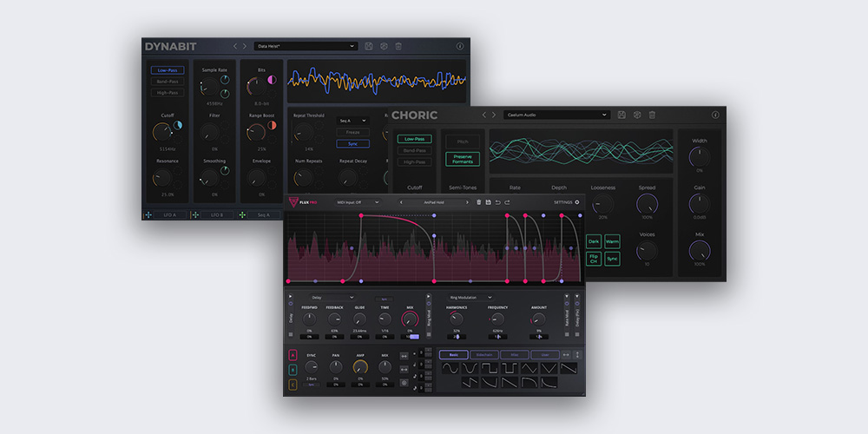Viewport: 868px width, 434px height.
Task: Toggle the Freeze button in Dynabit
Action: [352, 132]
